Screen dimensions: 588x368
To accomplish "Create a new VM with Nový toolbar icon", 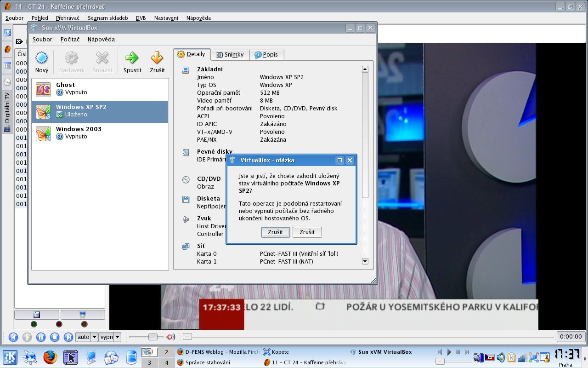I will [x=42, y=62].
